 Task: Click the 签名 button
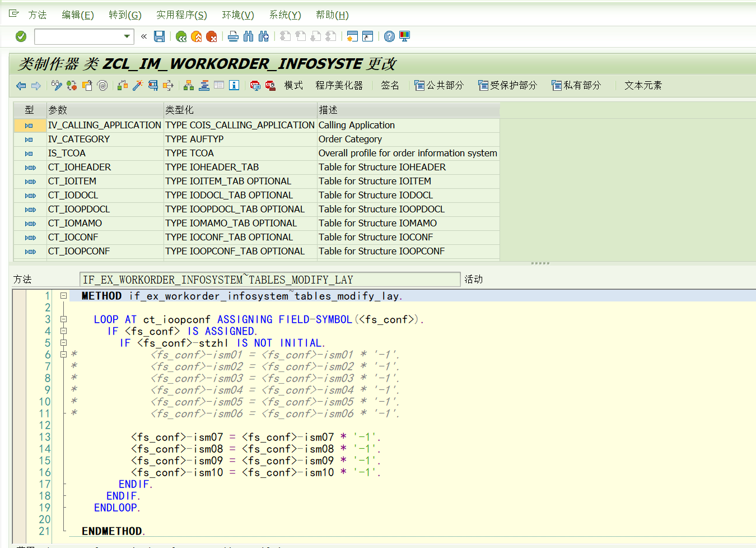click(390, 85)
